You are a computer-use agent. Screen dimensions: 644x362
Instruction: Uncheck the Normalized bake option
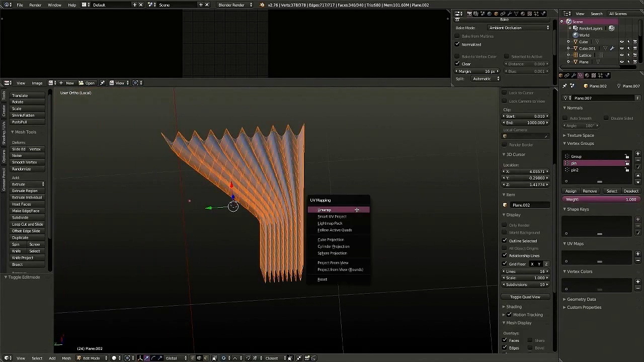click(457, 44)
